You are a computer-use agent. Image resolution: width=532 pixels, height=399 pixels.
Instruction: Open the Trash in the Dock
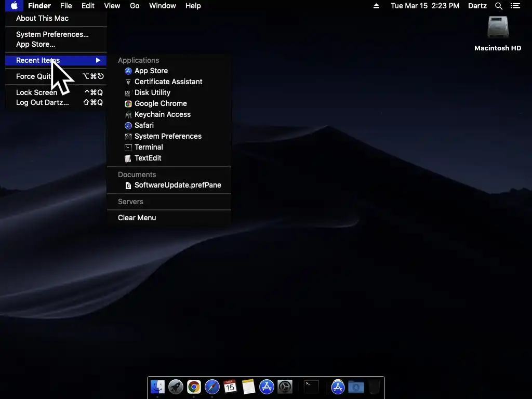coord(374,387)
